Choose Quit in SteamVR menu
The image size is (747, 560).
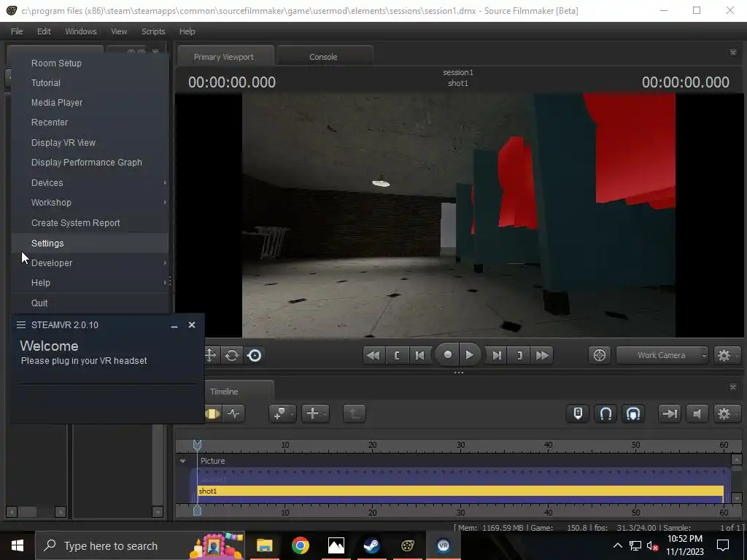(x=90, y=303)
